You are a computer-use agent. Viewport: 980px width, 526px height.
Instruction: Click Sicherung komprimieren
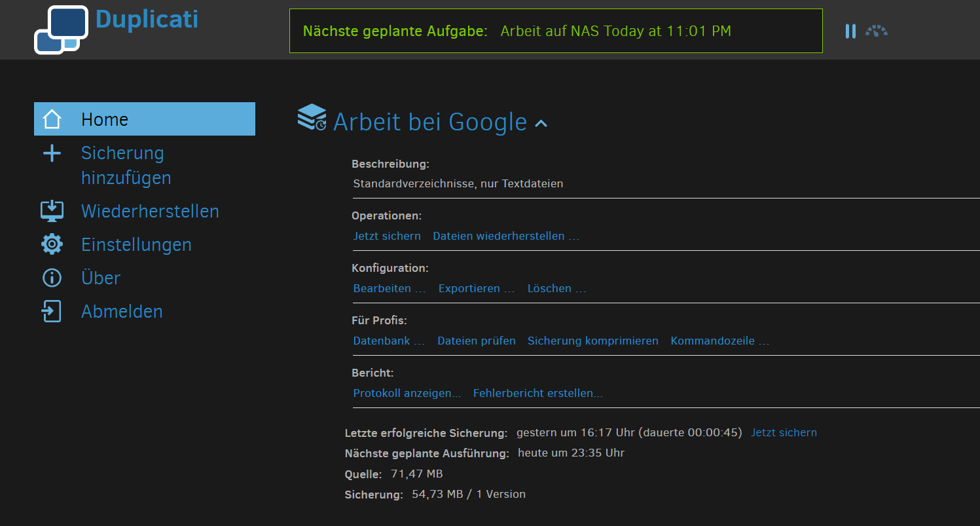pos(593,341)
